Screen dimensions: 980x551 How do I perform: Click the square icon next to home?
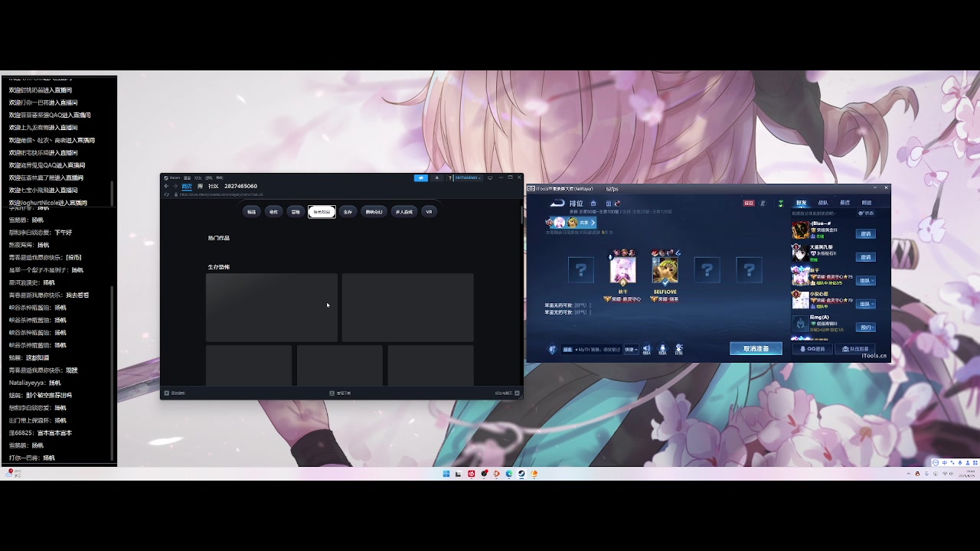pyautogui.click(x=609, y=204)
